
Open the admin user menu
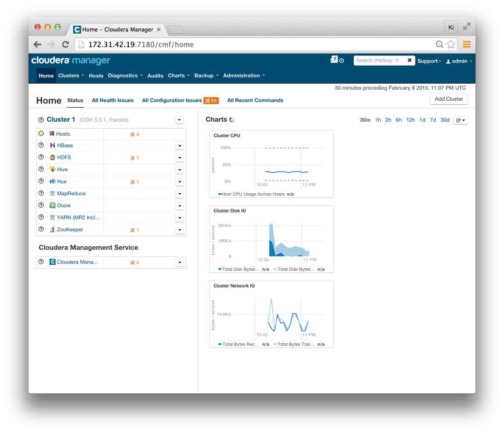tap(459, 61)
